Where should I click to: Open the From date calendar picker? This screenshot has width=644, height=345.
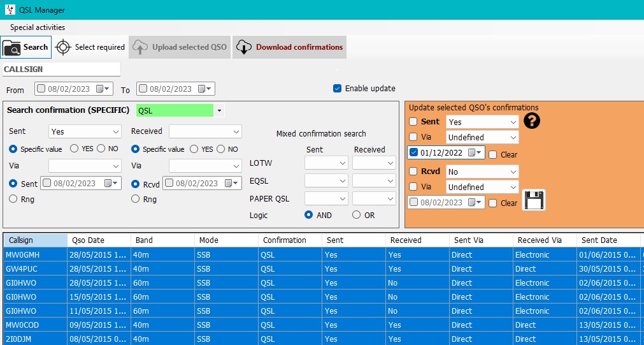click(103, 89)
